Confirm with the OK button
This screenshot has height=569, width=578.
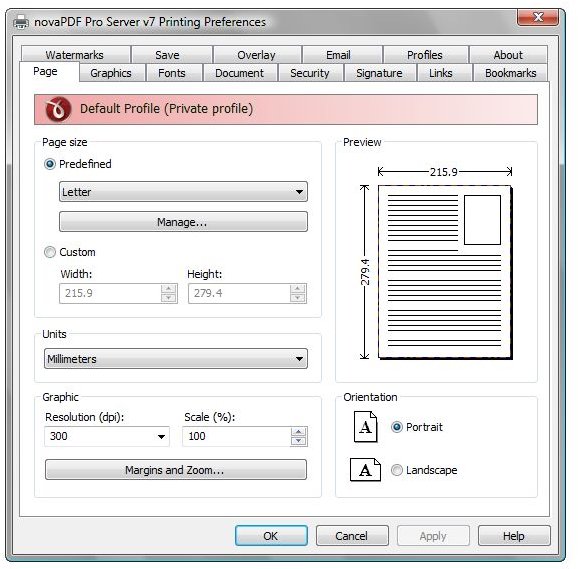(x=271, y=535)
